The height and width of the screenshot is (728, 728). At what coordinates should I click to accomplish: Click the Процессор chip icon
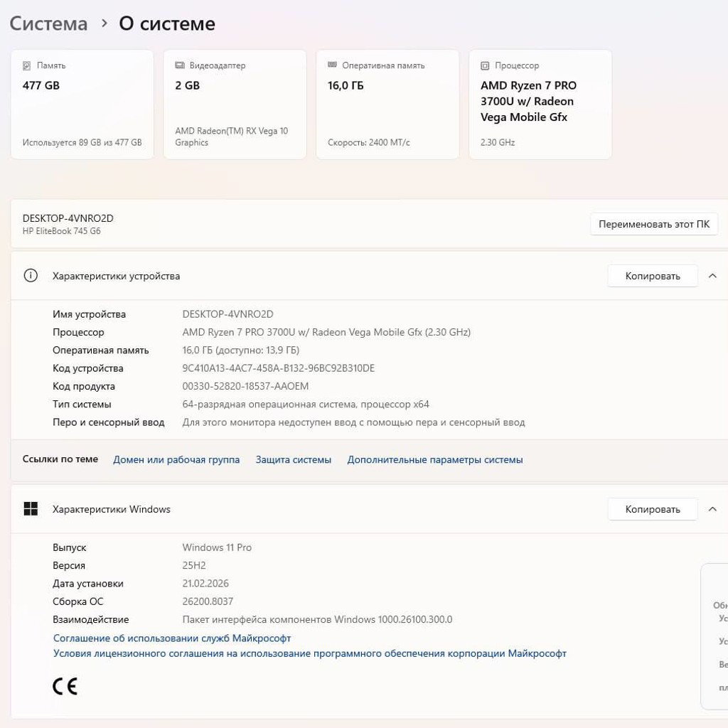[x=485, y=65]
